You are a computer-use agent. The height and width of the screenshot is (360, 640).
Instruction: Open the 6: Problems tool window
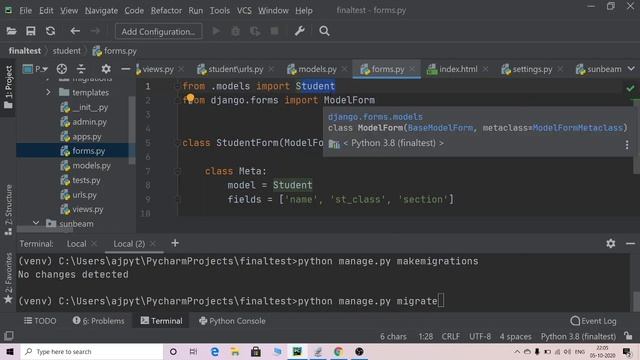coord(98,321)
